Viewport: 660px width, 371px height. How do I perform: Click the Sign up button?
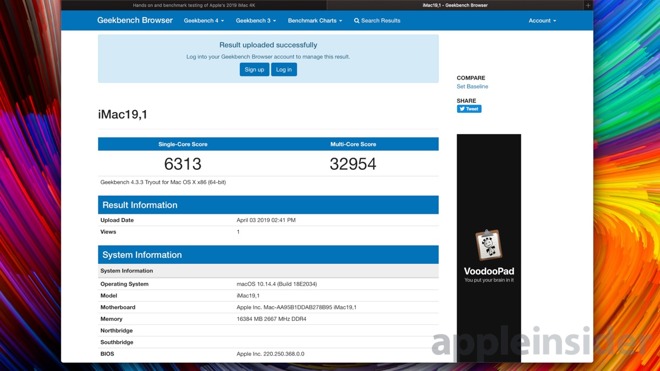(254, 69)
